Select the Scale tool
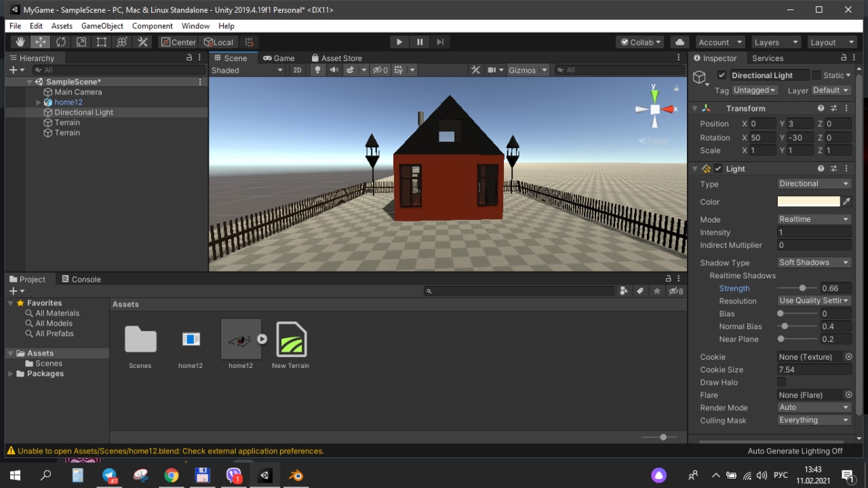The image size is (868, 488). click(81, 42)
